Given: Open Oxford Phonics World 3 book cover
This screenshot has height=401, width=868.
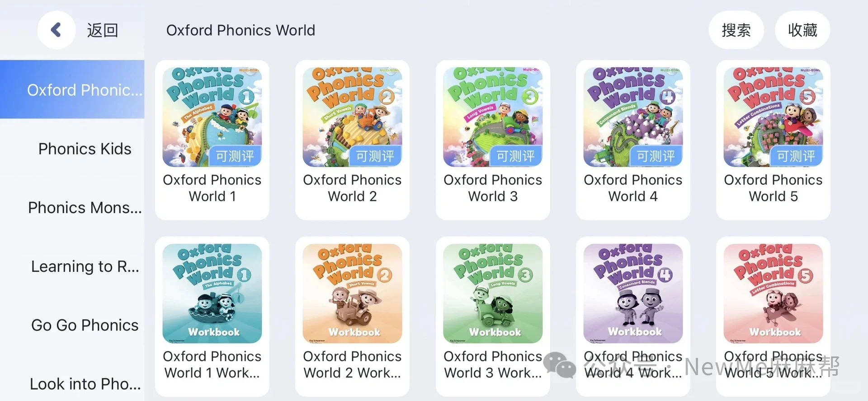Looking at the screenshot, I should pyautogui.click(x=493, y=117).
